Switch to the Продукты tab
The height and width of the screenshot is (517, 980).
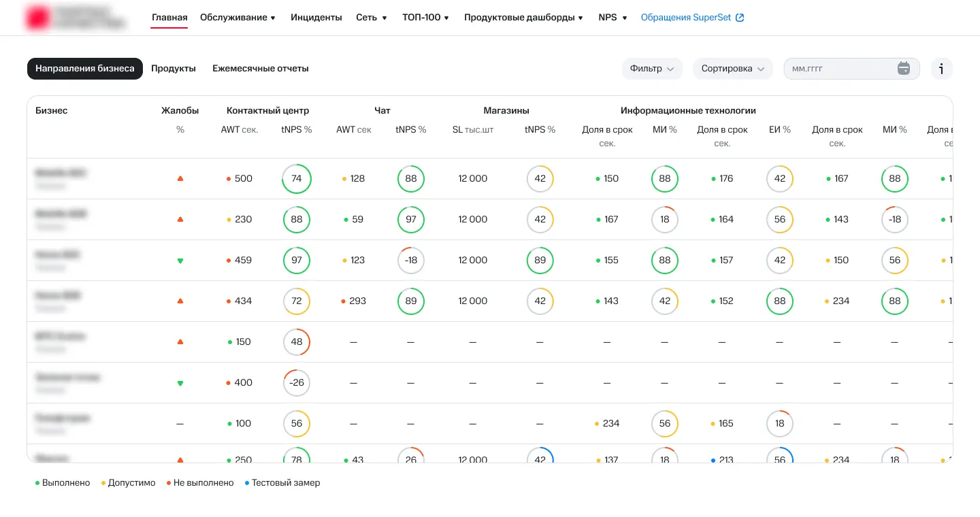(174, 69)
